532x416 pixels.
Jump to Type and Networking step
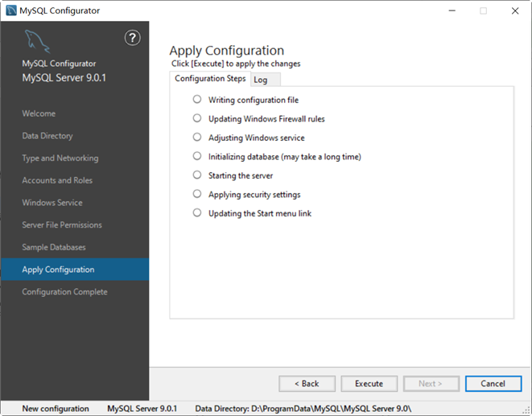click(x=60, y=159)
